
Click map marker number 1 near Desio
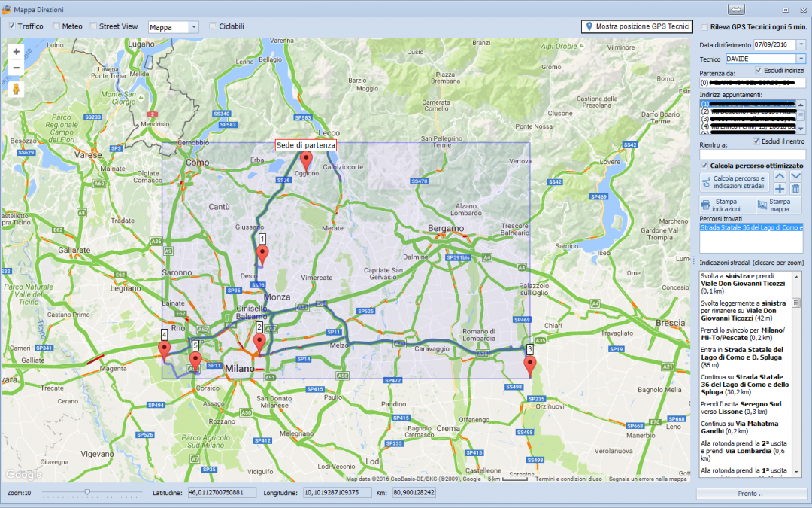click(262, 256)
